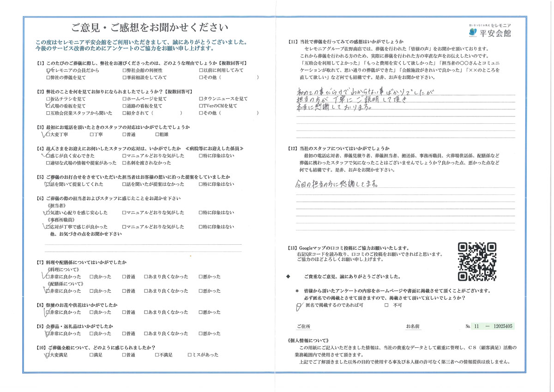Image resolution: width=554 pixels, height=392 pixels.
Task: Choose あまり良くなかった for 会葬品・返礼品
Action: click(145, 333)
